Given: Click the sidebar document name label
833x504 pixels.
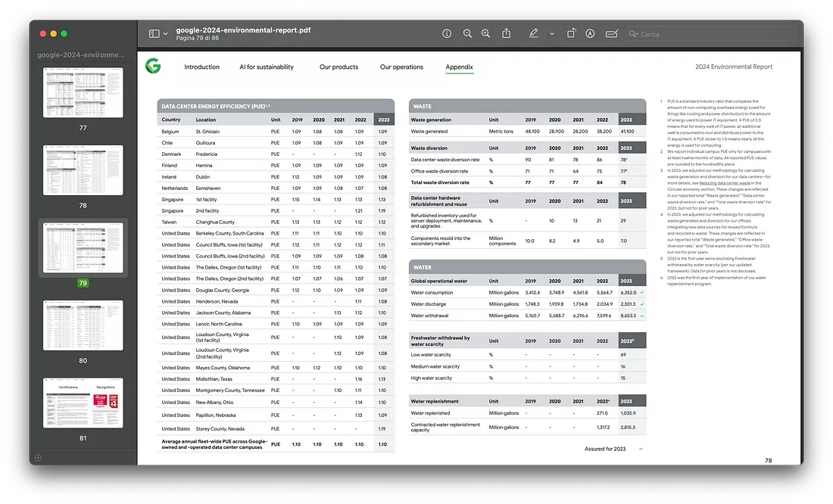Looking at the screenshot, I should [x=81, y=54].
